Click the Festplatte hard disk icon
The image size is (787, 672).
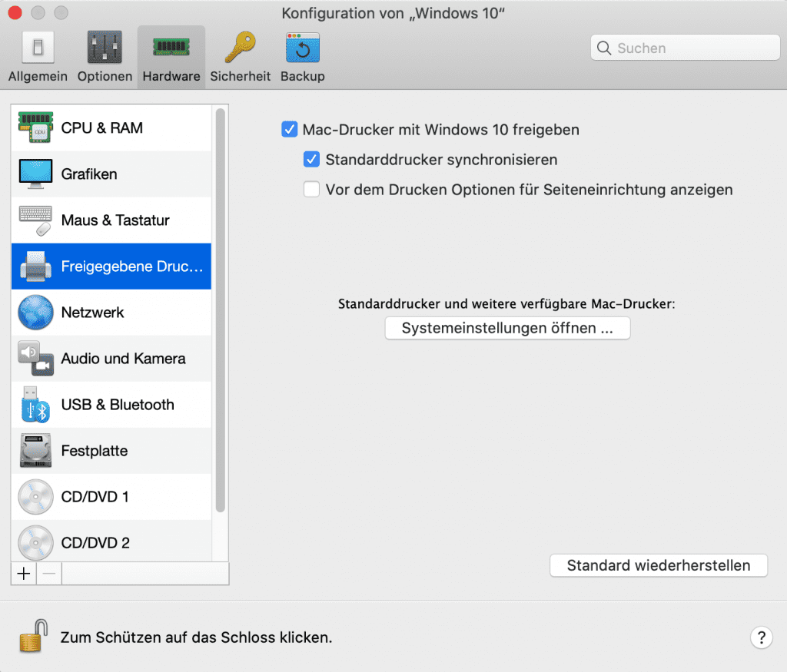pos(35,451)
